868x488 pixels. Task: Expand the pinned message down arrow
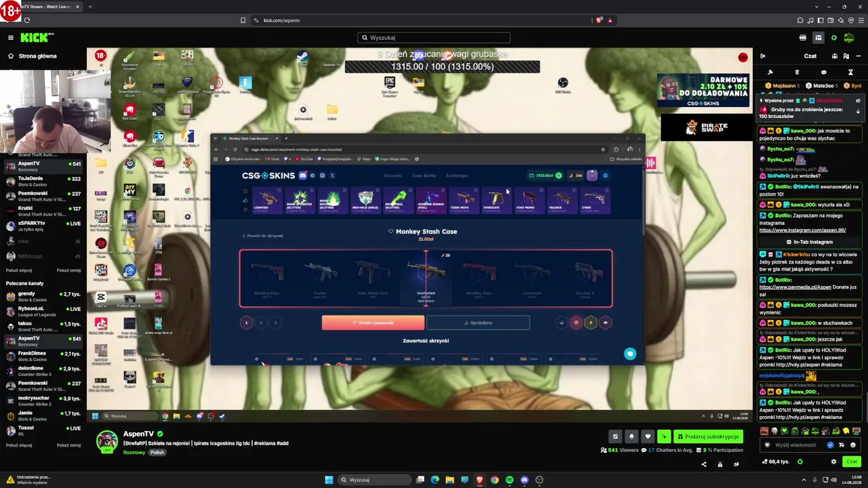(858, 111)
